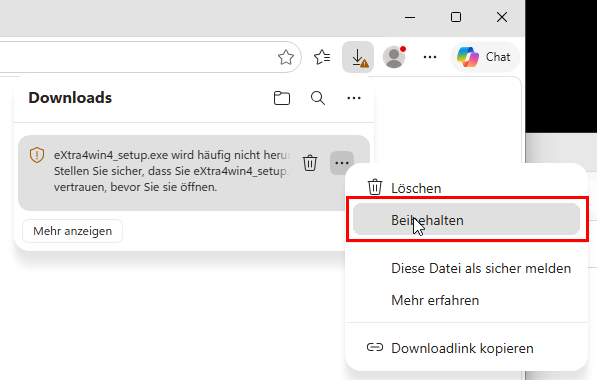Click the Mehr anzeigen button
Screen dimensions: 597x380
click(x=72, y=231)
